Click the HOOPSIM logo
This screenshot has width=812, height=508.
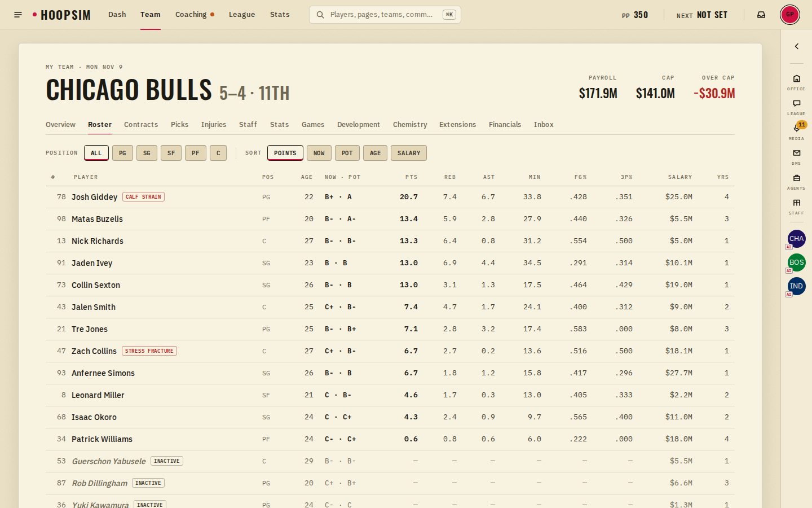point(61,15)
